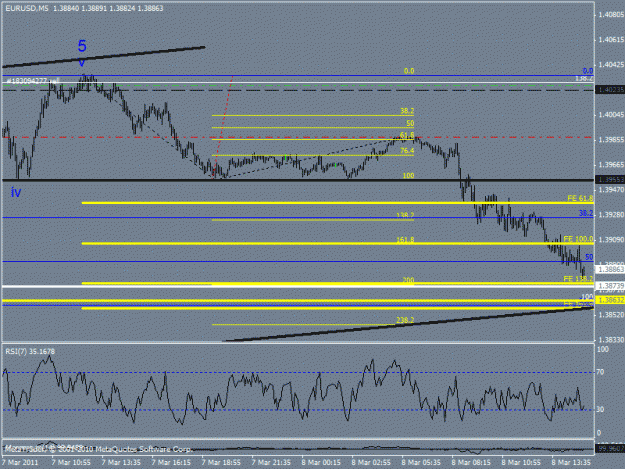This screenshot has width=625, height=469.
Task: Click the 'FE 138.2' expansion label
Action: (578, 279)
